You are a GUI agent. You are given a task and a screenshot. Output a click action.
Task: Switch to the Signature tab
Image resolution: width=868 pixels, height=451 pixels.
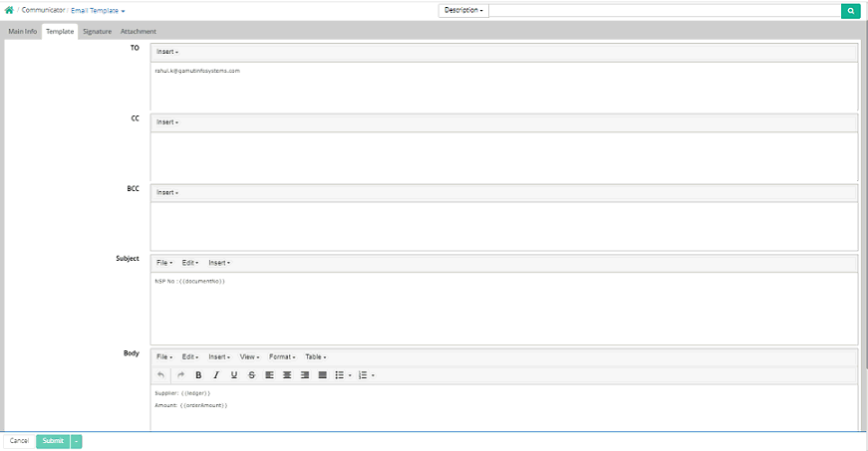[97, 32]
